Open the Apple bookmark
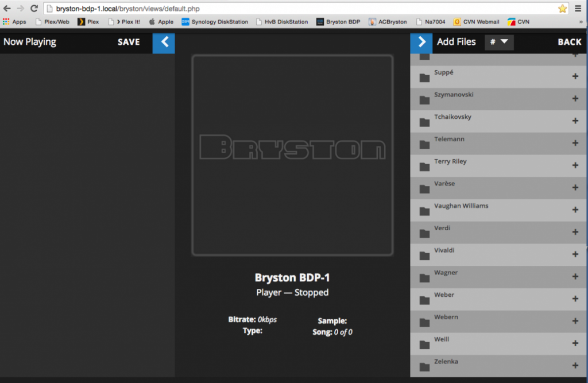Screen dimensions: 588x383 (161, 22)
